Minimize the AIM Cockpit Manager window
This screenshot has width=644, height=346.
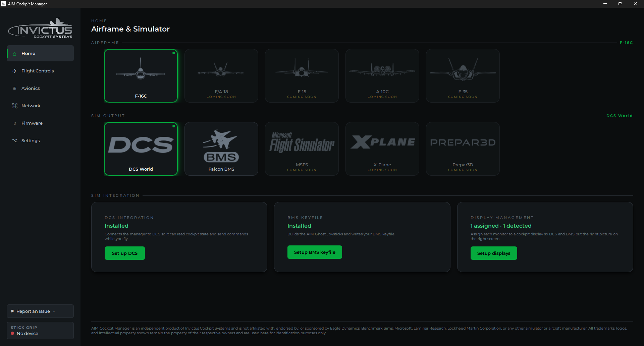click(605, 4)
